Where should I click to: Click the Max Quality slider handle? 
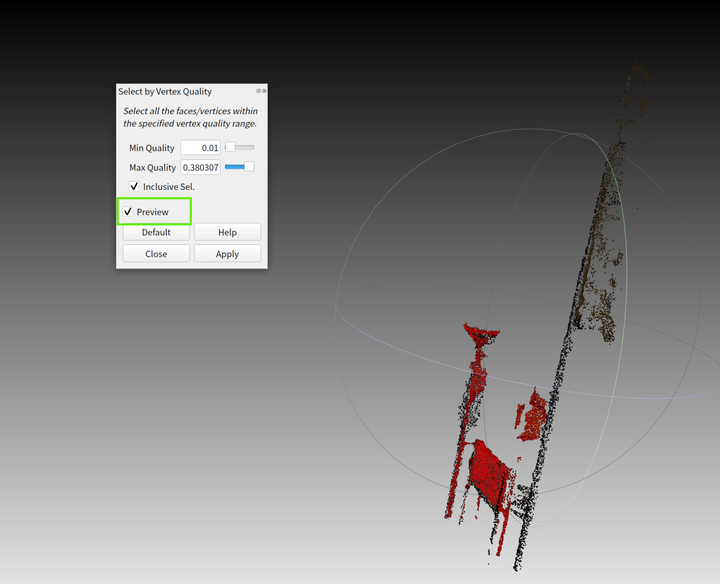pos(249,166)
